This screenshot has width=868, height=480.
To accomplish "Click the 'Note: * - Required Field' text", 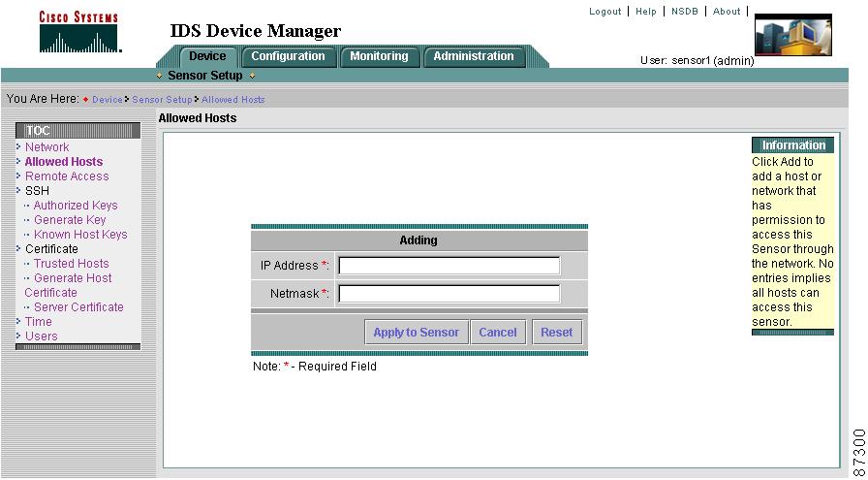I will tap(315, 367).
